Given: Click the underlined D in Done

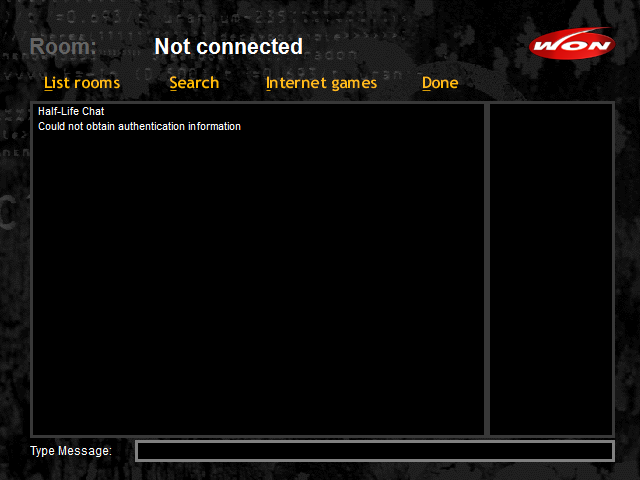Looking at the screenshot, I should (427, 83).
